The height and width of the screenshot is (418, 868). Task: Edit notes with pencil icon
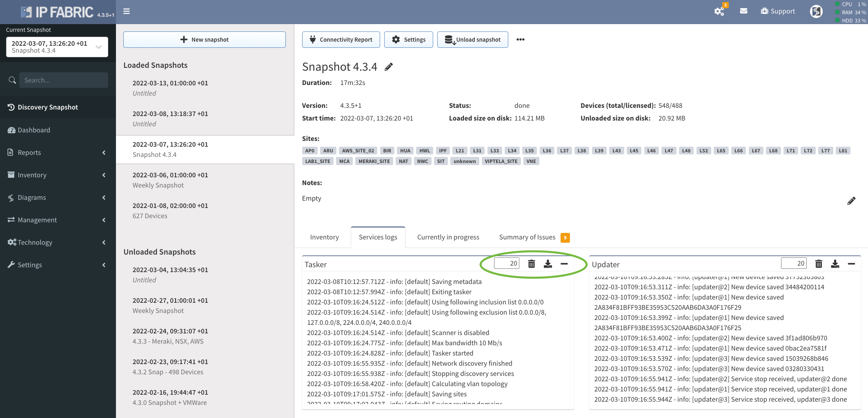coord(851,201)
